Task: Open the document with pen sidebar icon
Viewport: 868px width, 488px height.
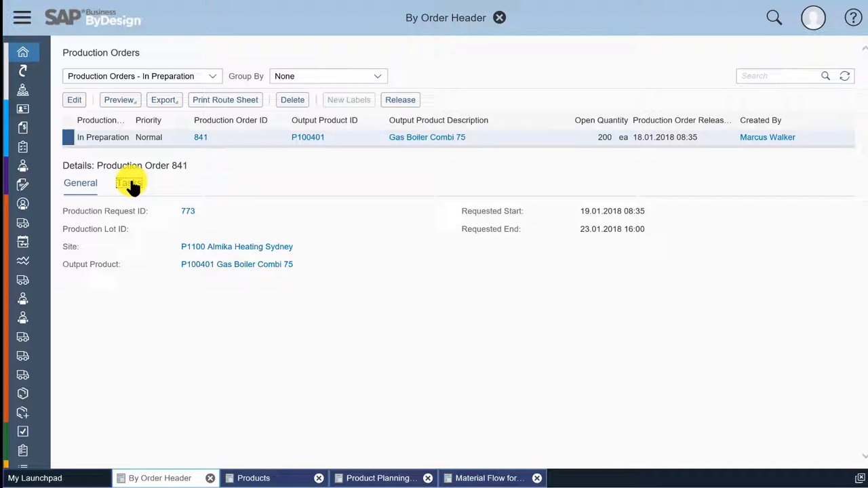Action: 23,184
